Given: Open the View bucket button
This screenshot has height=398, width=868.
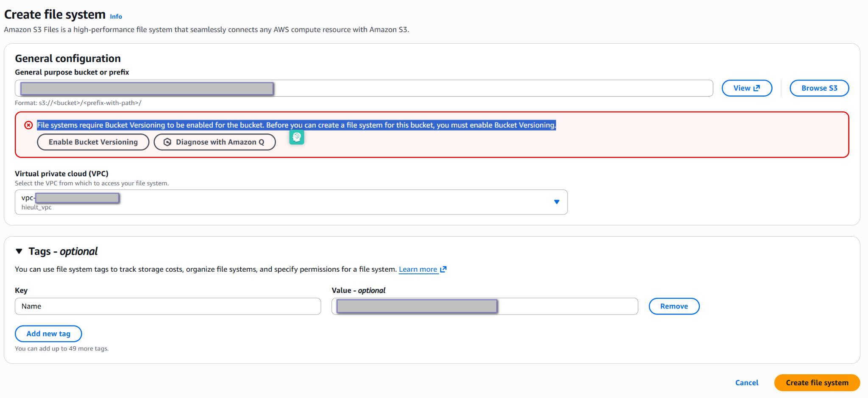Looking at the screenshot, I should point(747,88).
